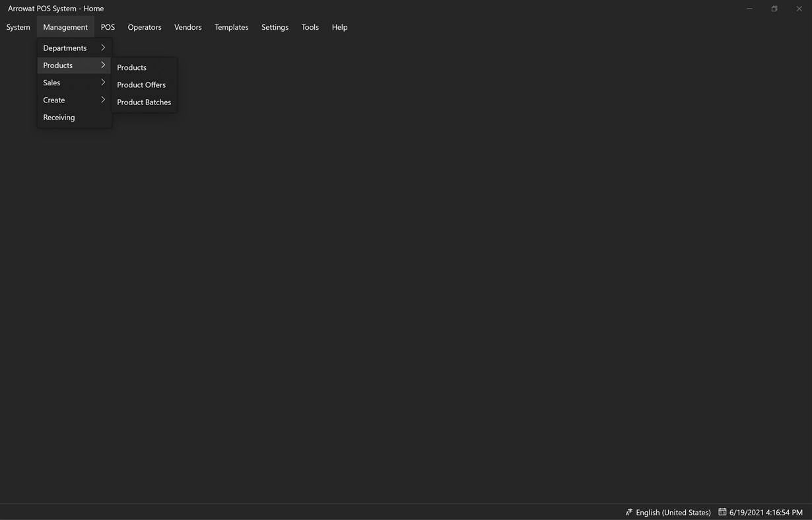The height and width of the screenshot is (520, 812).
Task: Click the calendar icon next to the date
Action: click(x=721, y=512)
